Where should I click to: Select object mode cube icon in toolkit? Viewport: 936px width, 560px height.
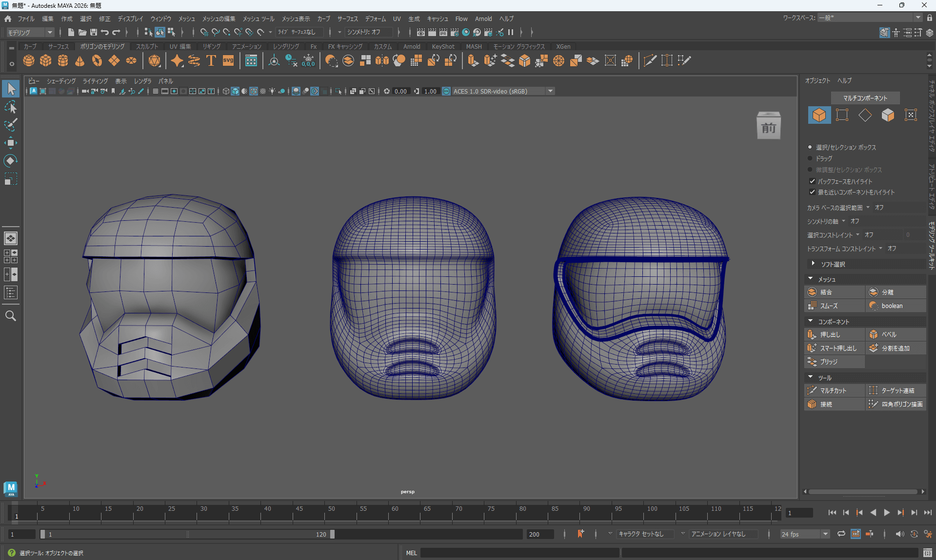819,115
